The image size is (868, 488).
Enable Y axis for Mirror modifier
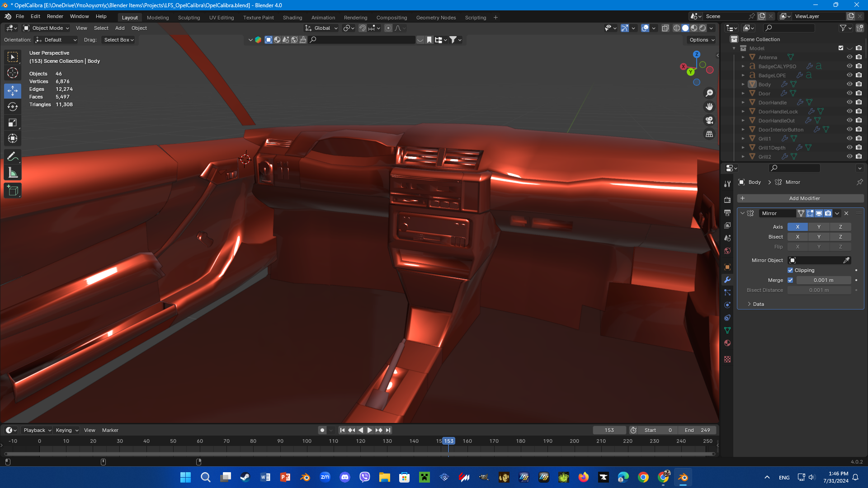tap(819, 227)
